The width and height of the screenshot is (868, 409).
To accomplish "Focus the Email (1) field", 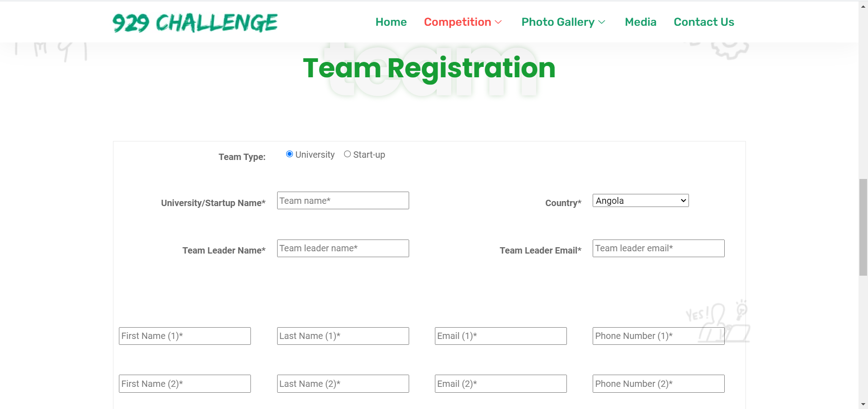I will point(500,336).
